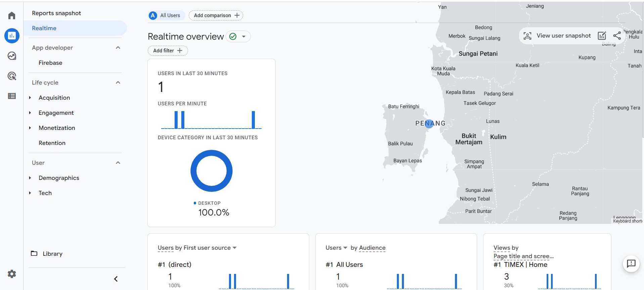The image size is (644, 290).
Task: Open the feedback icon button
Action: click(631, 263)
